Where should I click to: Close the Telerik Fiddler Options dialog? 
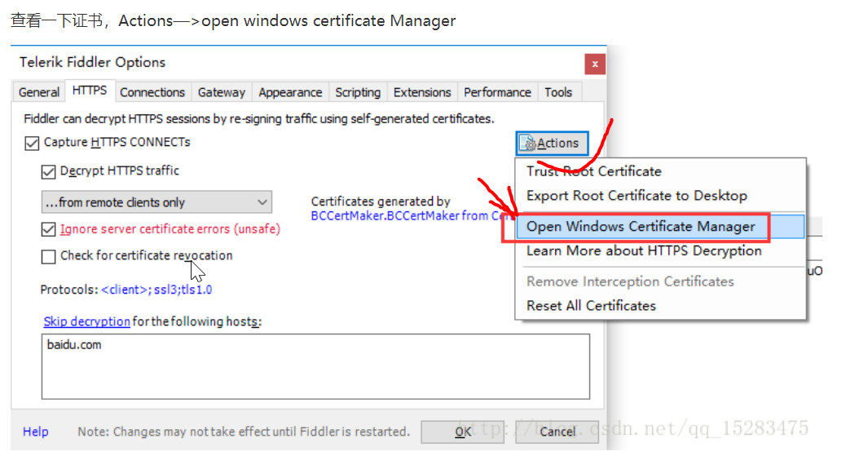pyautogui.click(x=594, y=64)
